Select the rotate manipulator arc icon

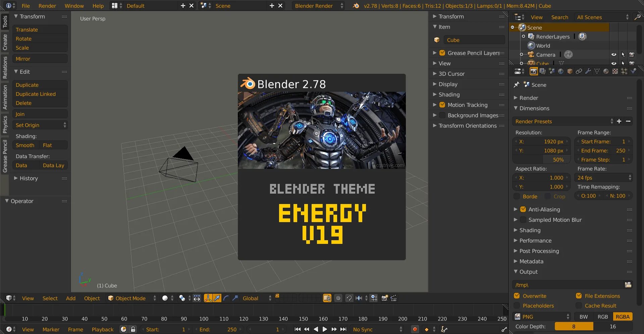226,298
